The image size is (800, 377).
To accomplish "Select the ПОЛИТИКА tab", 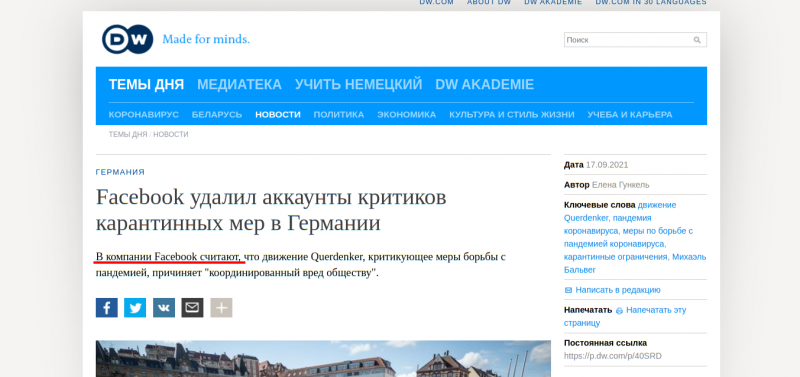I will pyautogui.click(x=339, y=115).
